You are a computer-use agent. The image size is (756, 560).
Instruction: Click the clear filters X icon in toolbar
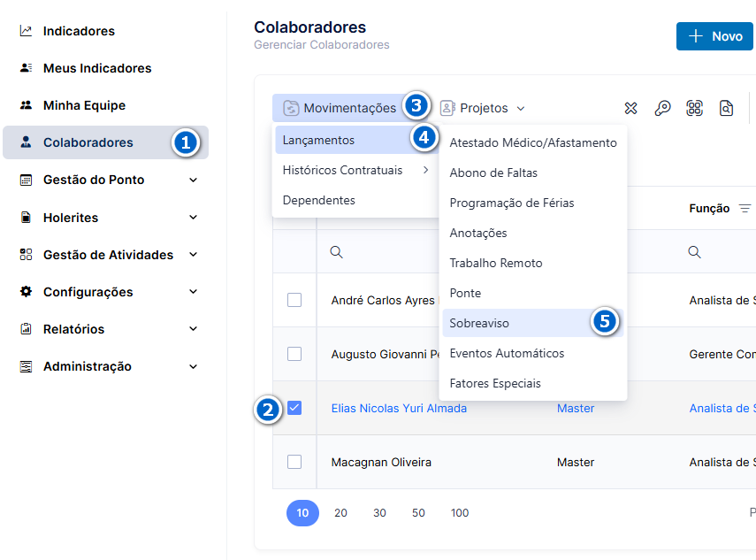[630, 108]
